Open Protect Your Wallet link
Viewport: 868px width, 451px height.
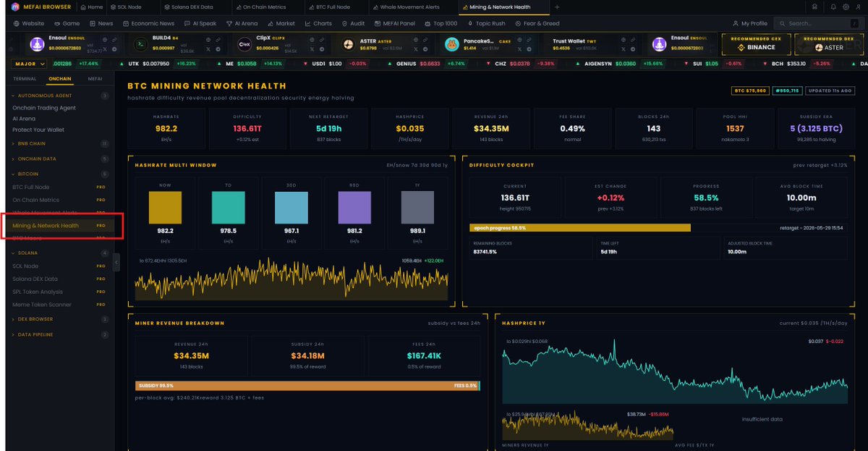click(38, 130)
